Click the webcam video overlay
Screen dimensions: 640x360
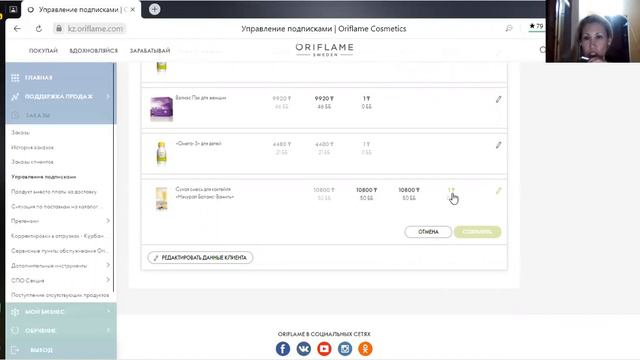pos(593,31)
